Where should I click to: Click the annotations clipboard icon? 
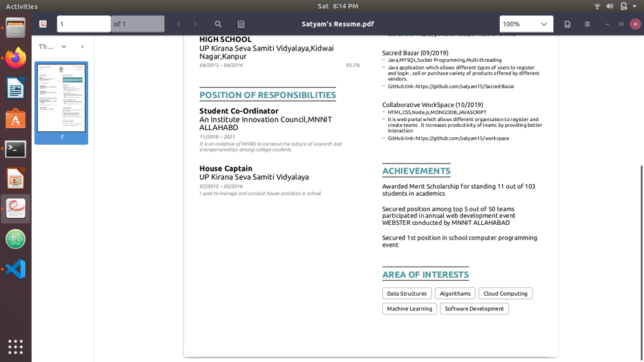tap(241, 24)
